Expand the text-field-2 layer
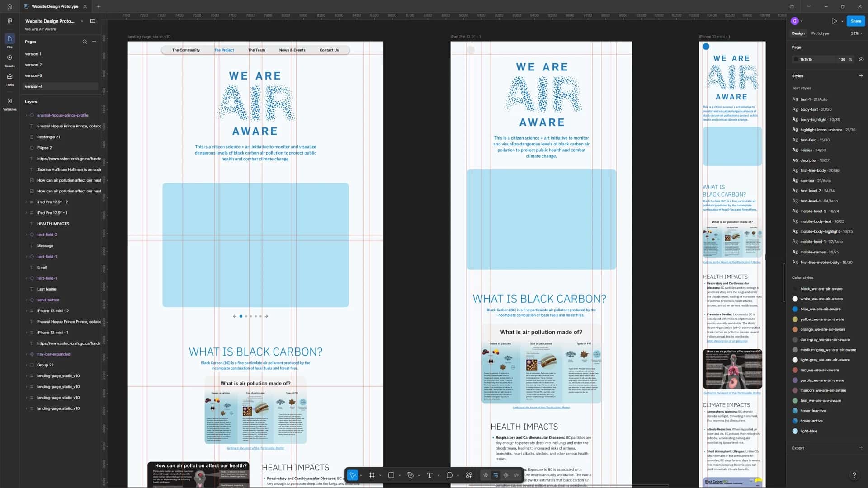The image size is (868, 488). coord(26,235)
